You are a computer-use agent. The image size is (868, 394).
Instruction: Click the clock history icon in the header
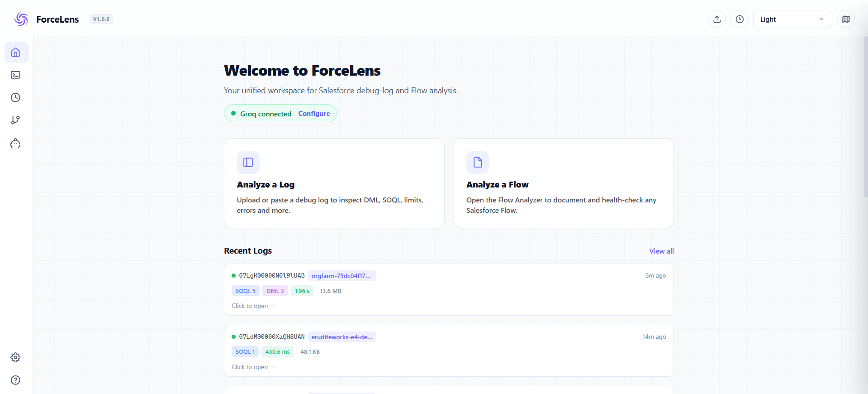tap(740, 19)
